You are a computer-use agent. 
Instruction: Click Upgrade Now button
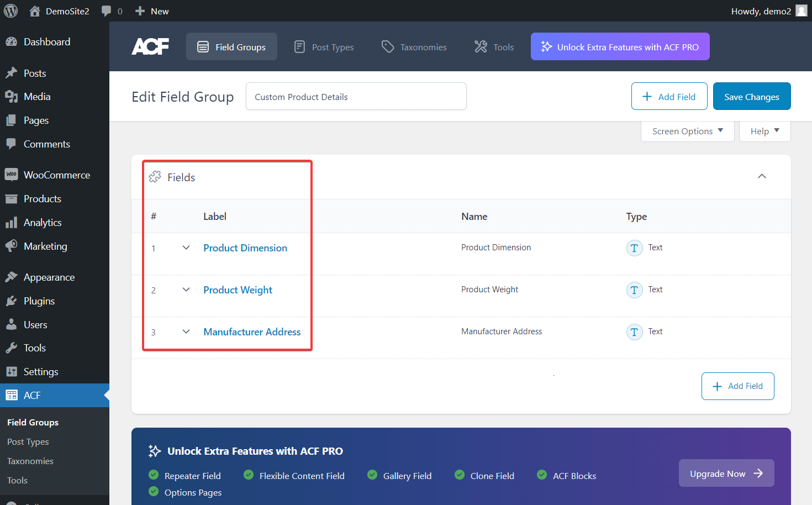click(726, 474)
